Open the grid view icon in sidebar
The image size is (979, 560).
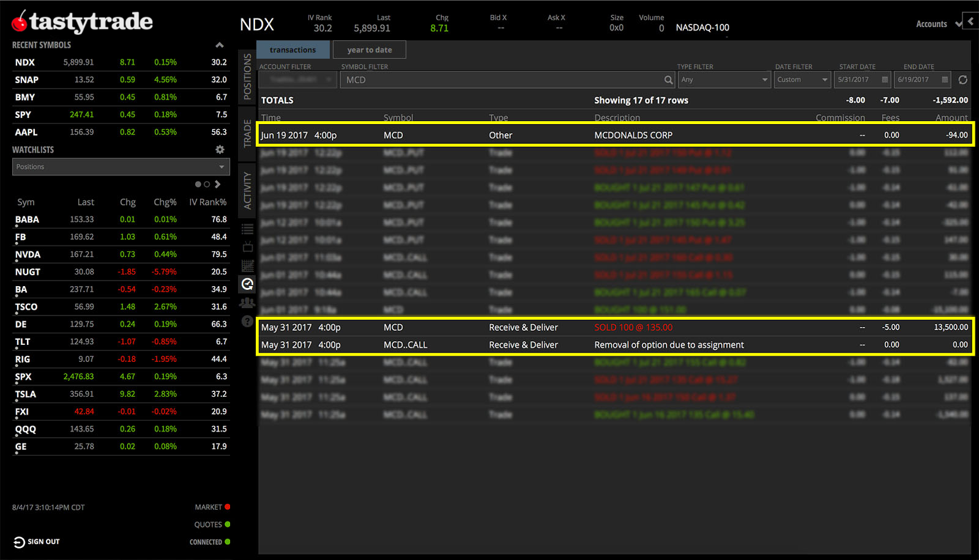point(247,265)
